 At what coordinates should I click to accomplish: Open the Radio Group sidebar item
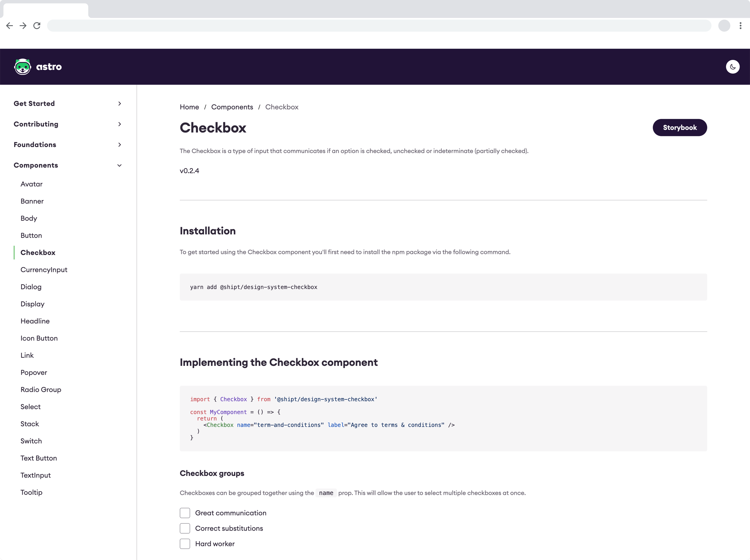point(41,390)
